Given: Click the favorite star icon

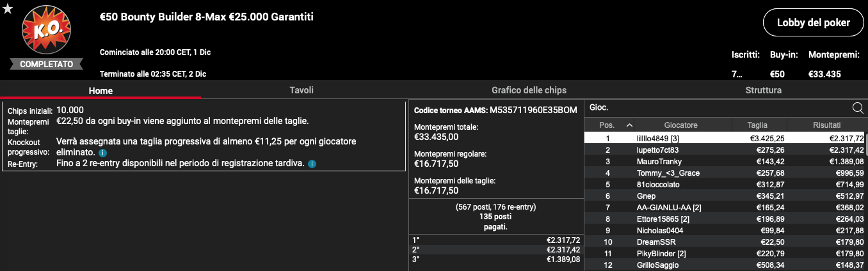Looking at the screenshot, I should point(8,8).
